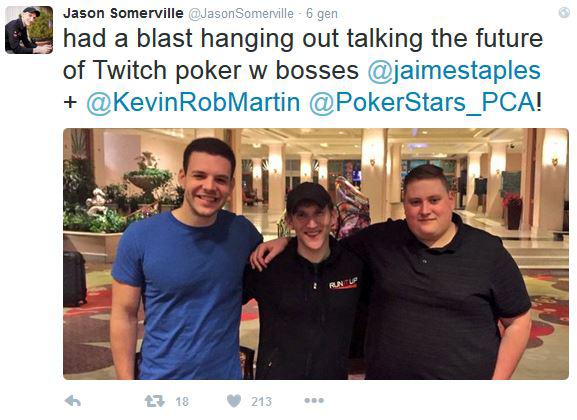Open the more options ellipsis icon
This screenshot has width=577, height=420.
pos(314,400)
